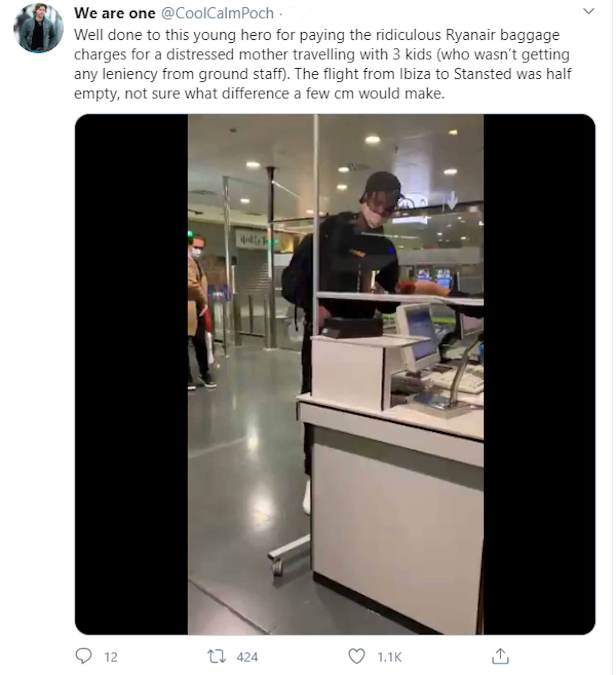Click the display name We are one
Screen dimensions: 616x675
(115, 13)
